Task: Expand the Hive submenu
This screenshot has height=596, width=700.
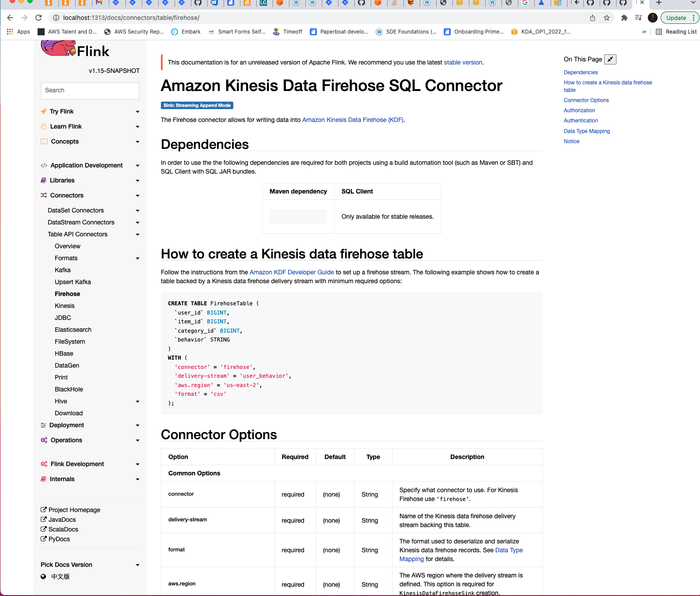Action: (x=97, y=401)
